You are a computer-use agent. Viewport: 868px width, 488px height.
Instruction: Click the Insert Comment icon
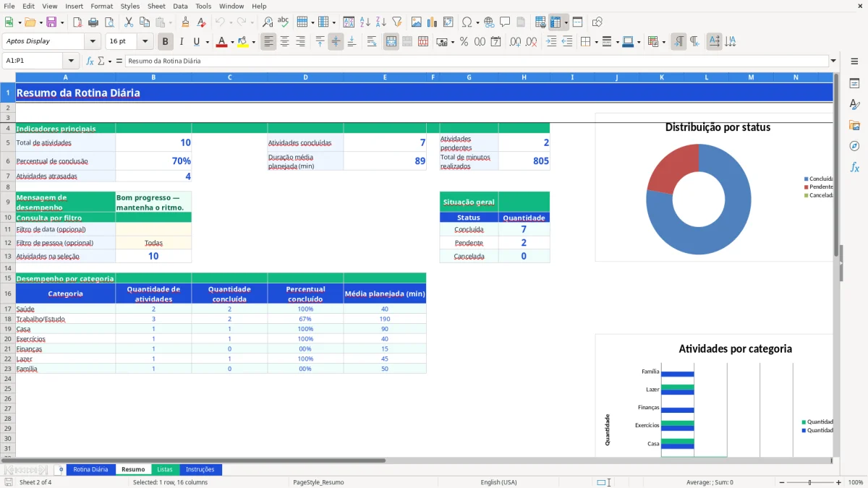(x=505, y=22)
